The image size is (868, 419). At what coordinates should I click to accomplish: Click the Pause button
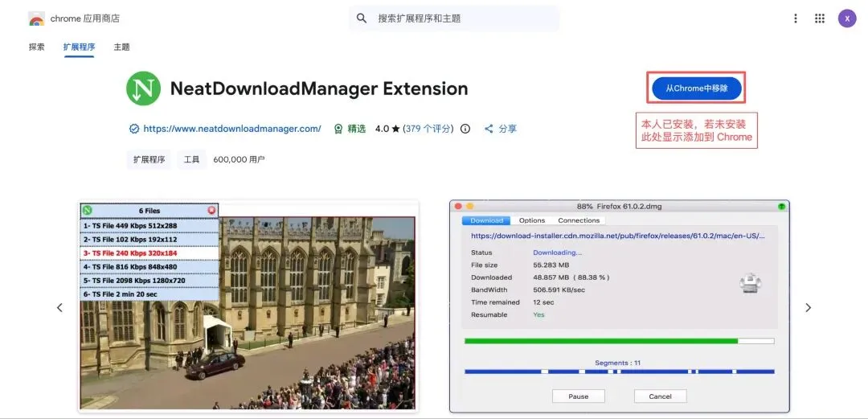[x=579, y=396]
